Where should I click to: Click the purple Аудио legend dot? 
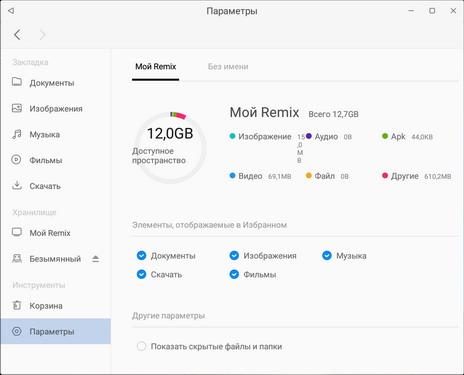coord(309,136)
